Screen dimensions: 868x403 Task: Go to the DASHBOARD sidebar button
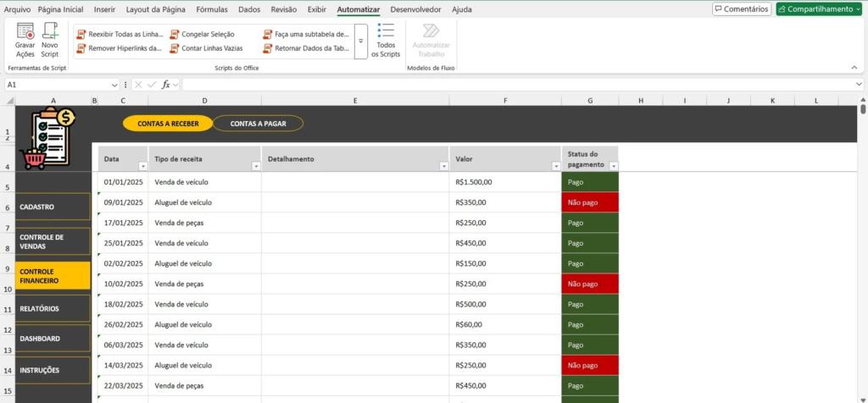pos(53,339)
